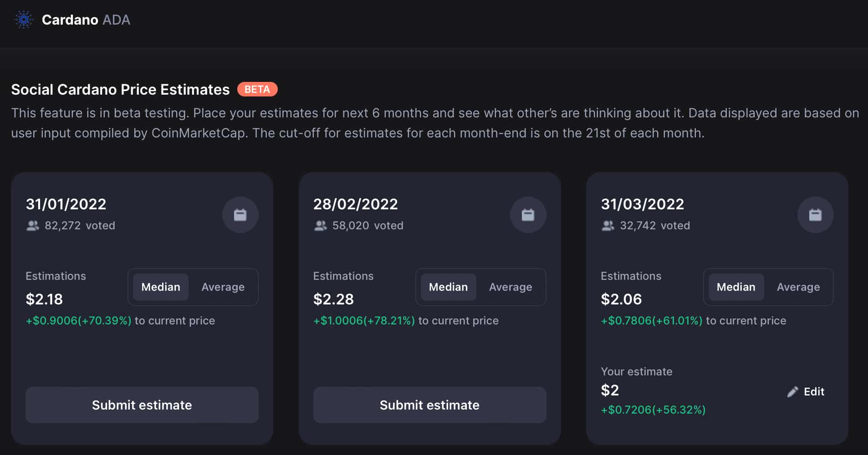Switch to Average on the February card
868x455 pixels.
coord(511,287)
